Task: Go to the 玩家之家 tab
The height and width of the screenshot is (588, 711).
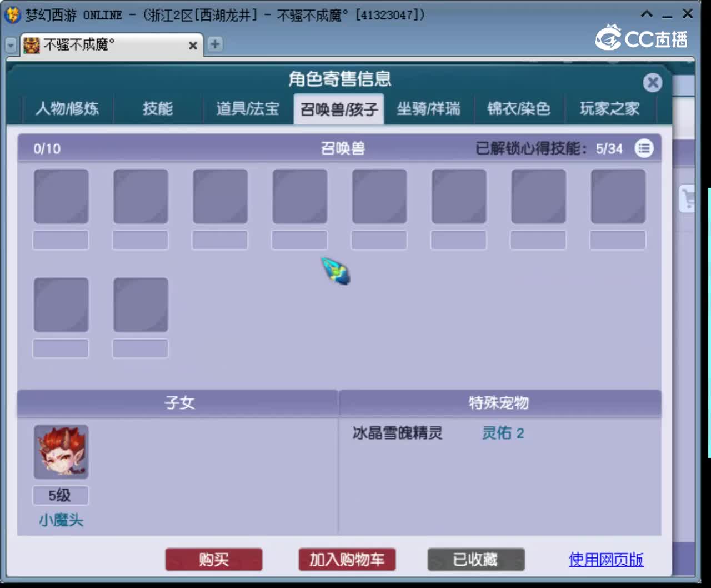Action: click(x=610, y=108)
